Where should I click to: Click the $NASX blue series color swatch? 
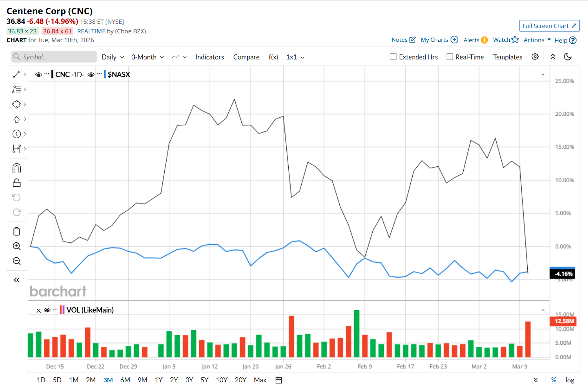pos(104,74)
